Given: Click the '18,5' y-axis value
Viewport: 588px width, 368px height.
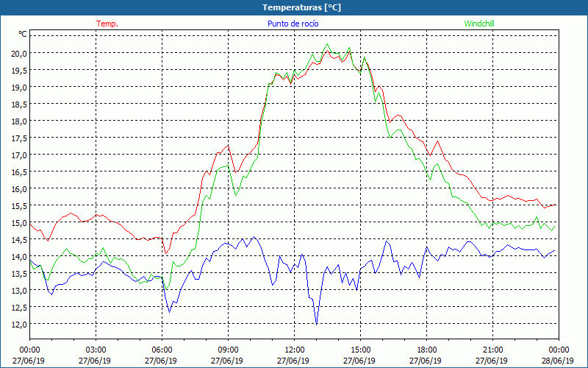Looking at the screenshot, I should tap(19, 104).
